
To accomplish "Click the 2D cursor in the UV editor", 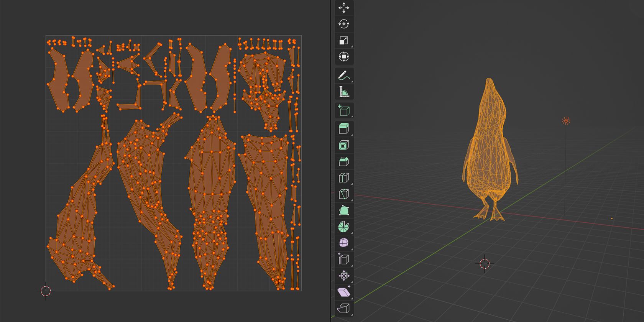I will pyautogui.click(x=46, y=291).
